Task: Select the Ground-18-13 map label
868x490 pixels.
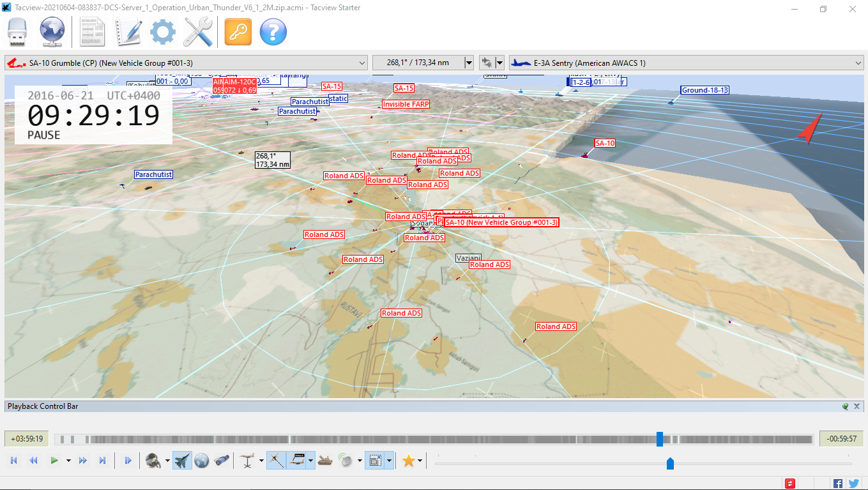Action: 705,90
